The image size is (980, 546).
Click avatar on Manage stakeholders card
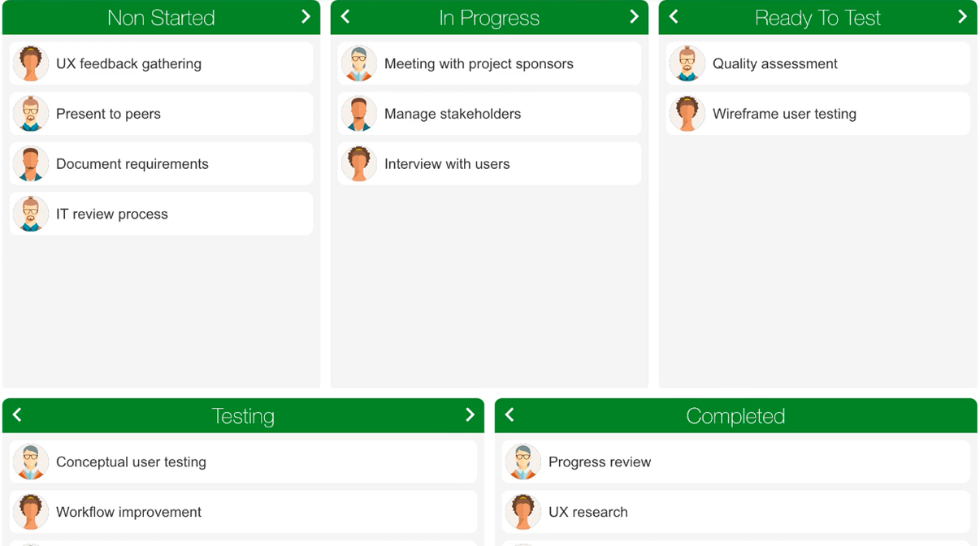point(359,114)
